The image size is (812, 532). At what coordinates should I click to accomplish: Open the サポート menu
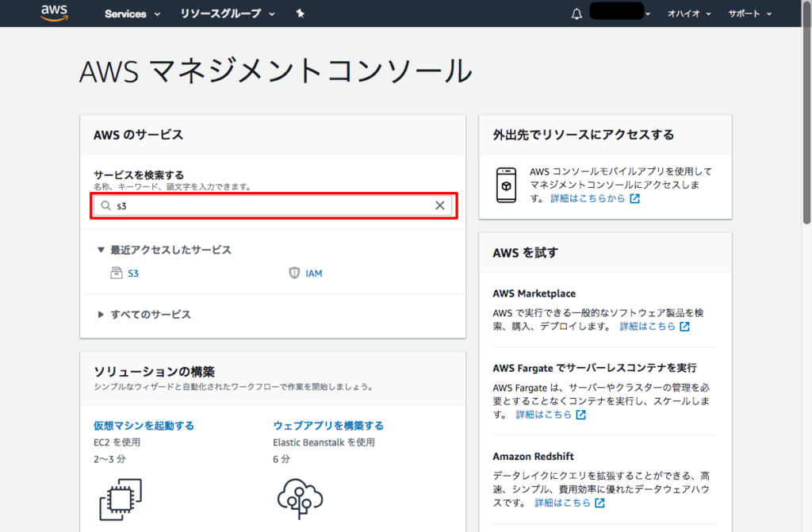(x=750, y=14)
